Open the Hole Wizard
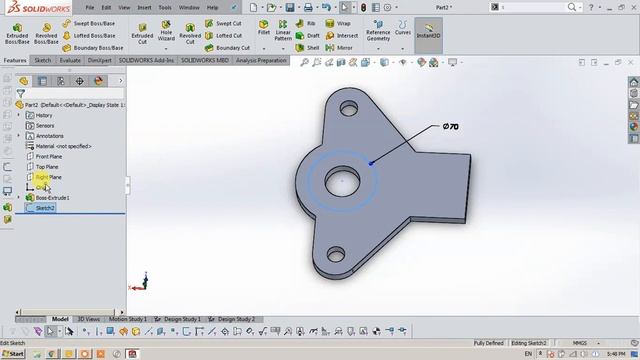This screenshot has width=640, height=360. pos(166,31)
